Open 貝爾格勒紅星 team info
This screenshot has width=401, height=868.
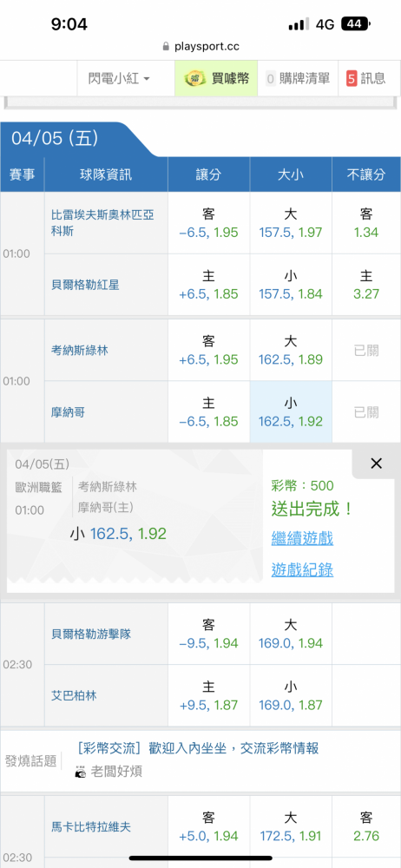(x=85, y=285)
